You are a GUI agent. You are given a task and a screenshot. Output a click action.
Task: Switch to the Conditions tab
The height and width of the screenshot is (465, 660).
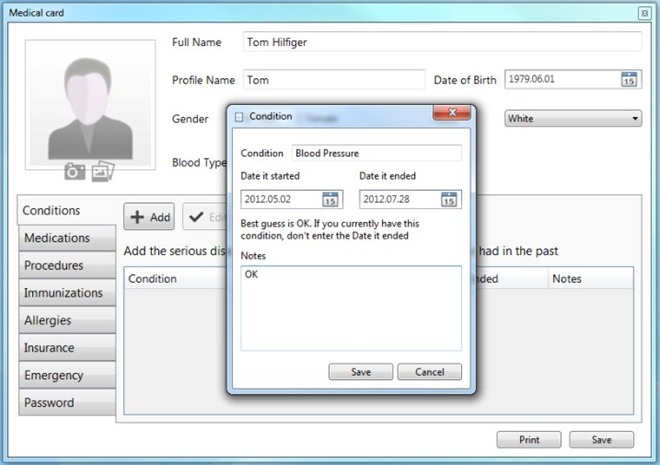pyautogui.click(x=67, y=210)
